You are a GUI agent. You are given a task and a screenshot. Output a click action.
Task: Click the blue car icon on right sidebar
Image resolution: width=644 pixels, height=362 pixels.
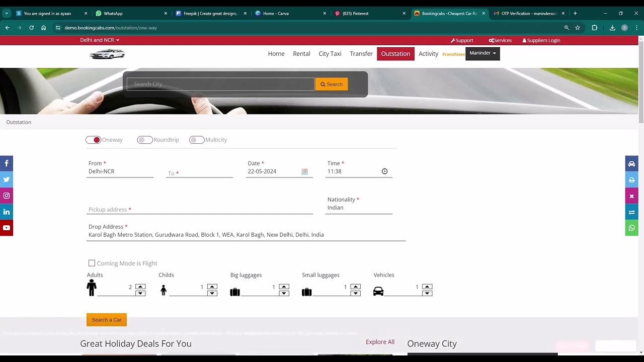tap(631, 164)
